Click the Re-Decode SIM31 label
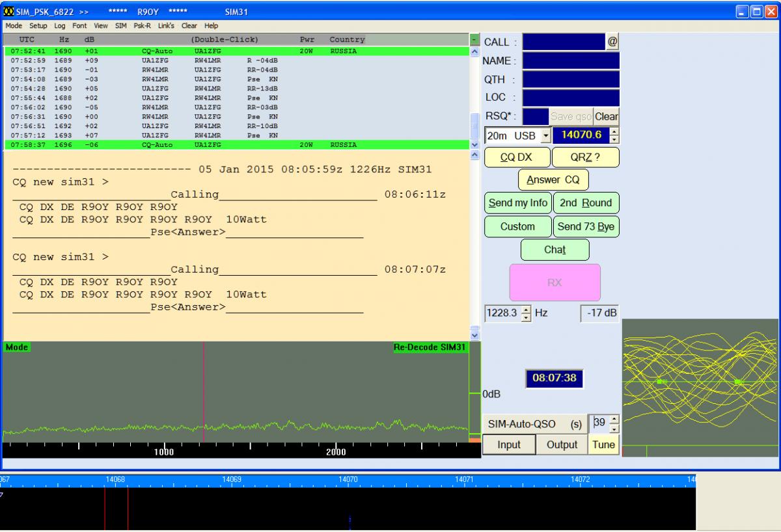 (x=430, y=347)
